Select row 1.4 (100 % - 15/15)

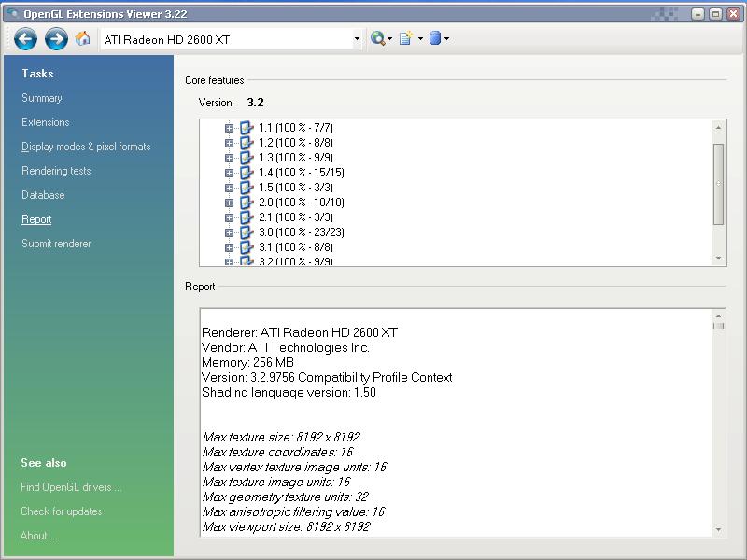[x=301, y=173]
